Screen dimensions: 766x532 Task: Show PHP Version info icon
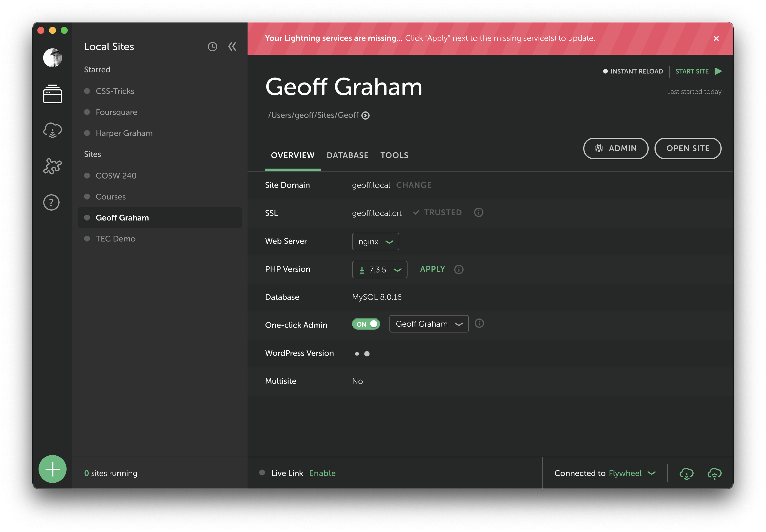(x=459, y=269)
